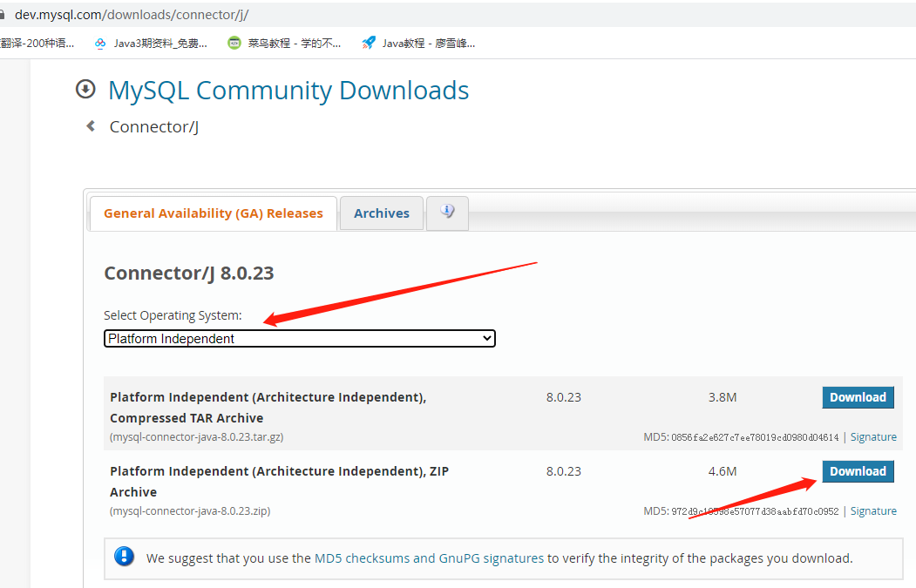Click the lock icon in address bar
Viewport: 916px width, 588px height.
coord(3,15)
